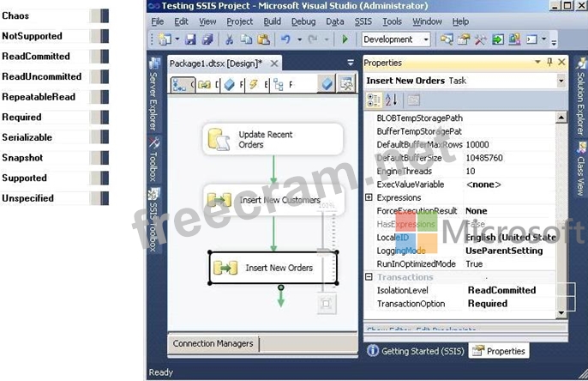Image resolution: width=588 pixels, height=381 pixels.
Task: Click the LoggingMode UseParentSetting value
Action: pos(504,251)
